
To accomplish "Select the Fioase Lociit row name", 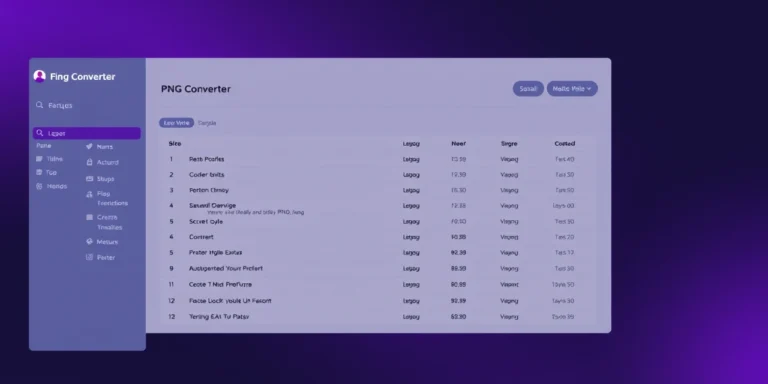I will tap(230, 301).
